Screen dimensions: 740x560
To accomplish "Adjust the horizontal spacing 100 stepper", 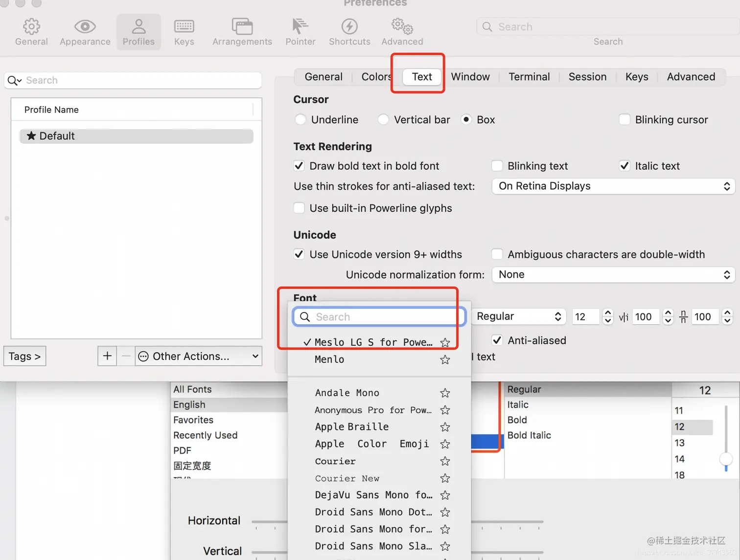I will point(668,316).
